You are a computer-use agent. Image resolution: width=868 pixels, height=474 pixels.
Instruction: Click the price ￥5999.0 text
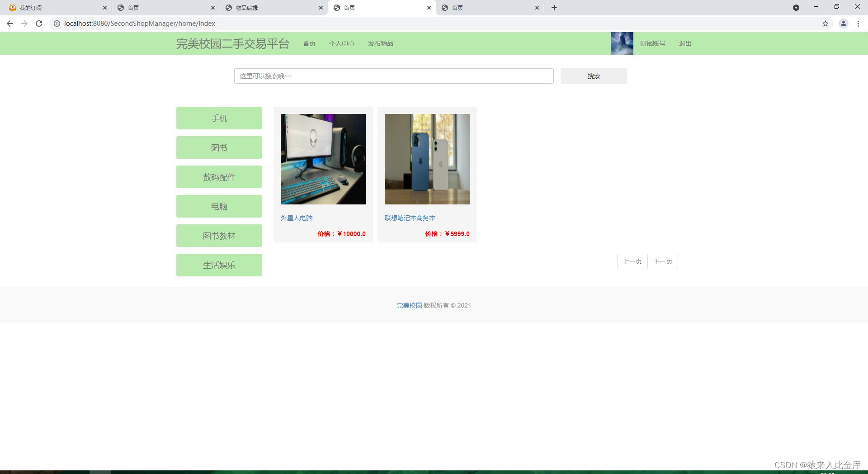tap(447, 234)
